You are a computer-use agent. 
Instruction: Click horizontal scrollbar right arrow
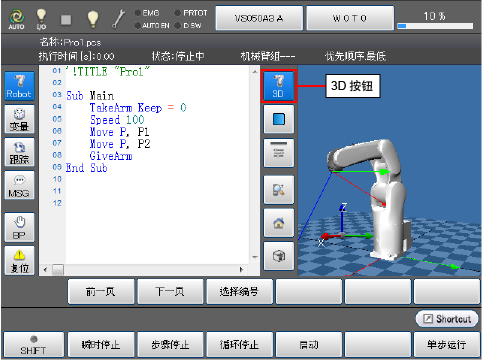tap(241, 269)
